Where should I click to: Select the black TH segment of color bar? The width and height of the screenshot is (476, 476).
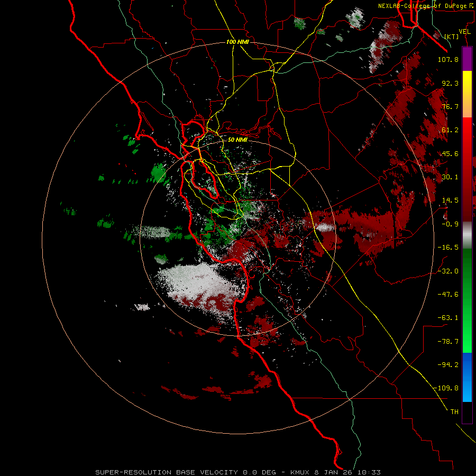click(467, 412)
